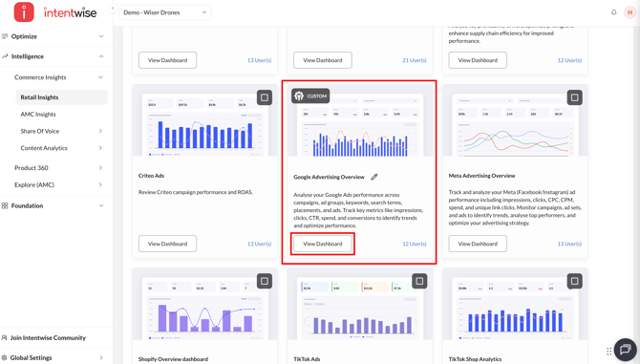This screenshot has width=640, height=364.
Task: Expand the Share Of Voice arrow
Action: click(x=100, y=131)
